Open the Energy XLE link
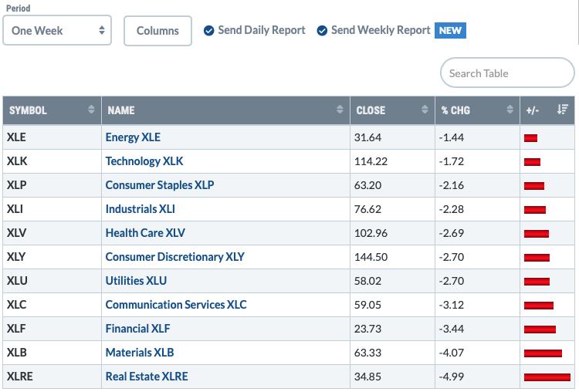The image size is (579, 392). coord(133,137)
